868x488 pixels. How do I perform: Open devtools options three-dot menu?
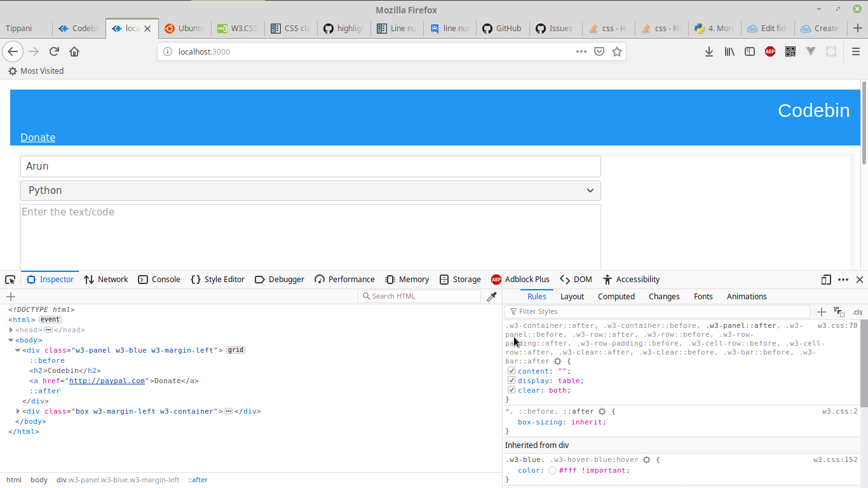pos(843,280)
